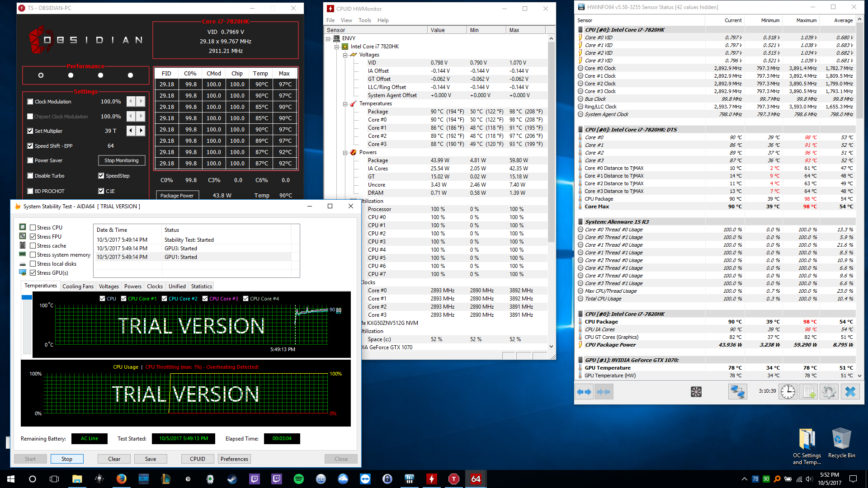Click HWiNFO expand columns arrows icon
The image size is (868, 488).
[x=584, y=392]
